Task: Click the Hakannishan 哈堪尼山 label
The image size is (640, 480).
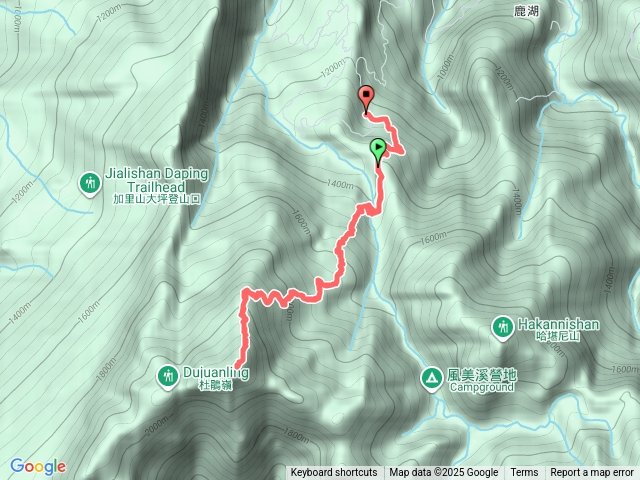Action: (558, 329)
